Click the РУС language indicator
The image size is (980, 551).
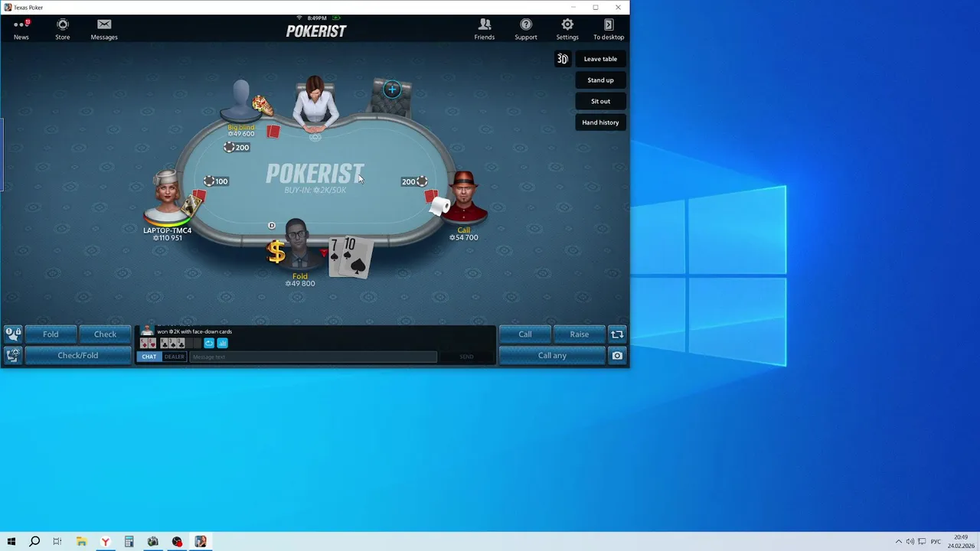click(x=936, y=542)
